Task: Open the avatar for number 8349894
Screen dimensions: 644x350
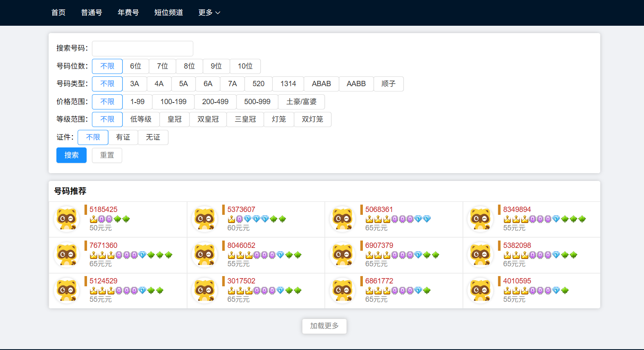Action: point(480,219)
